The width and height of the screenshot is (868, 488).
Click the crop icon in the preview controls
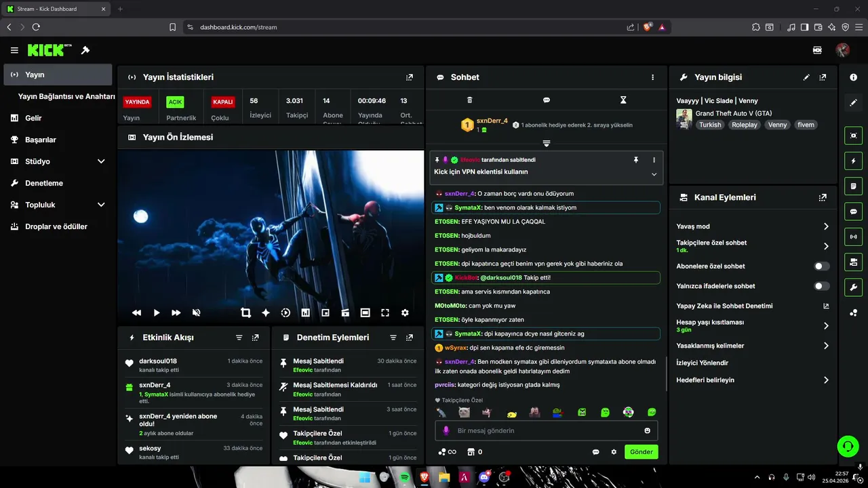tap(245, 312)
